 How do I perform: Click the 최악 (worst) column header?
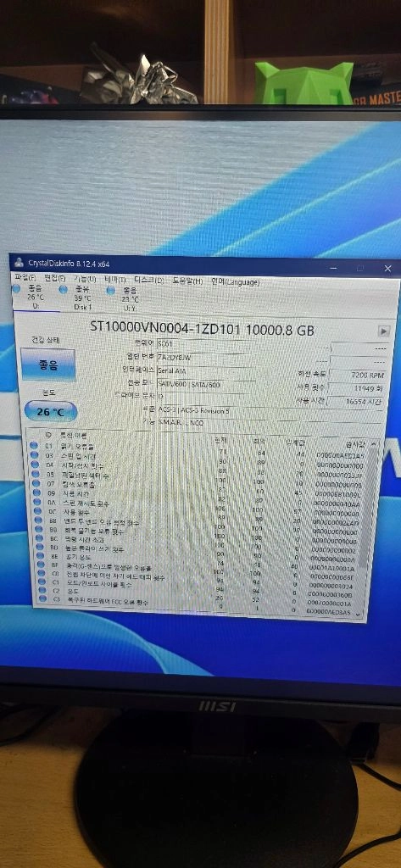(x=258, y=441)
